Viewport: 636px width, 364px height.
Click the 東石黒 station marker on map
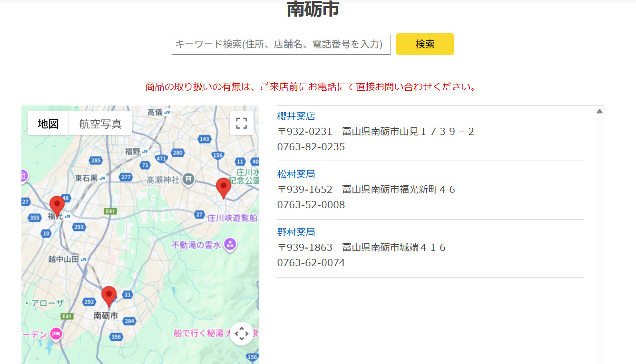(102, 178)
